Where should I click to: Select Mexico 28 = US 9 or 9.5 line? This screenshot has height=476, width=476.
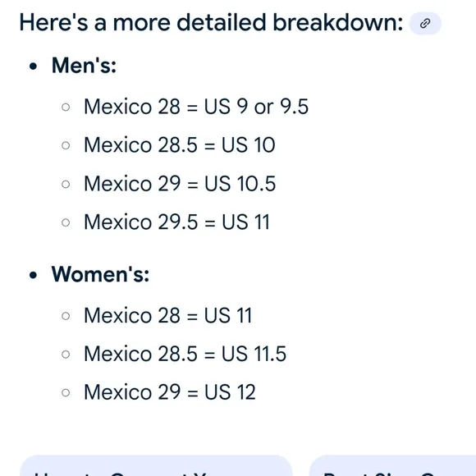pyautogui.click(x=196, y=107)
